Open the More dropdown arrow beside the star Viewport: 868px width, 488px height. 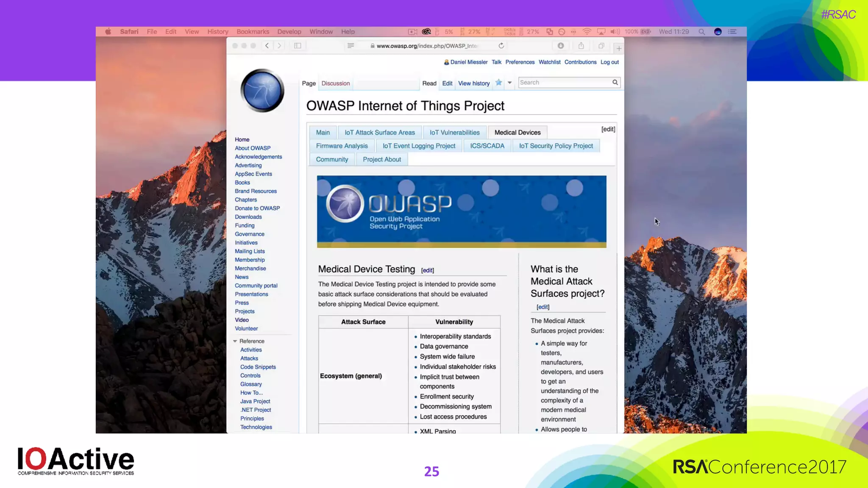[509, 83]
